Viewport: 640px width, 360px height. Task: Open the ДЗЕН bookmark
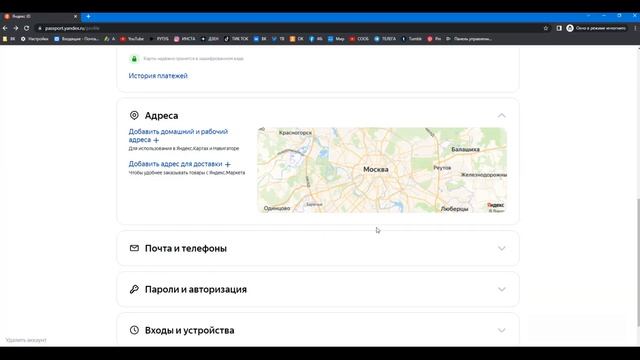click(x=209, y=39)
